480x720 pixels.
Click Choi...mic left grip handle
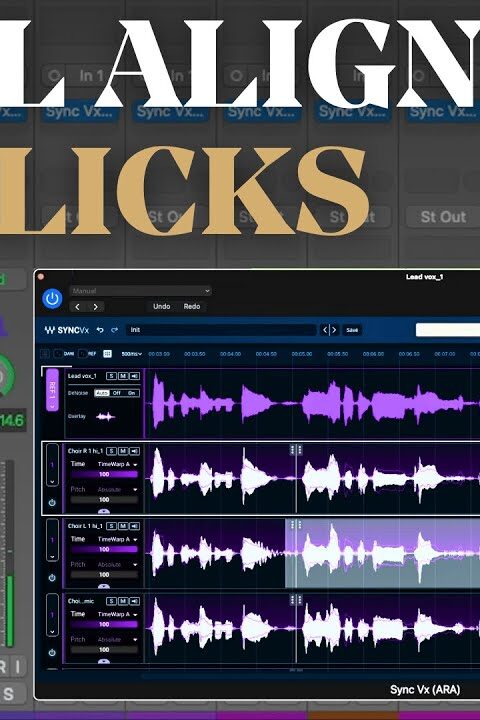click(292, 599)
